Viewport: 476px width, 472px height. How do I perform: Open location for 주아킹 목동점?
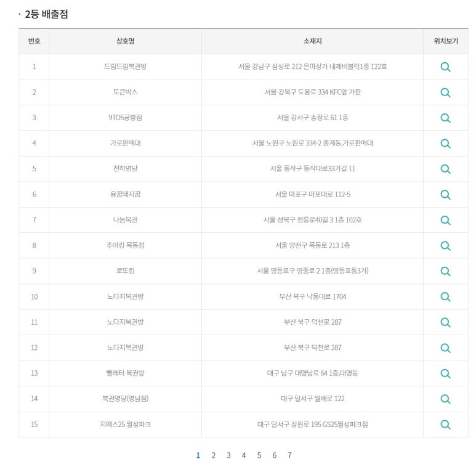pyautogui.click(x=445, y=246)
